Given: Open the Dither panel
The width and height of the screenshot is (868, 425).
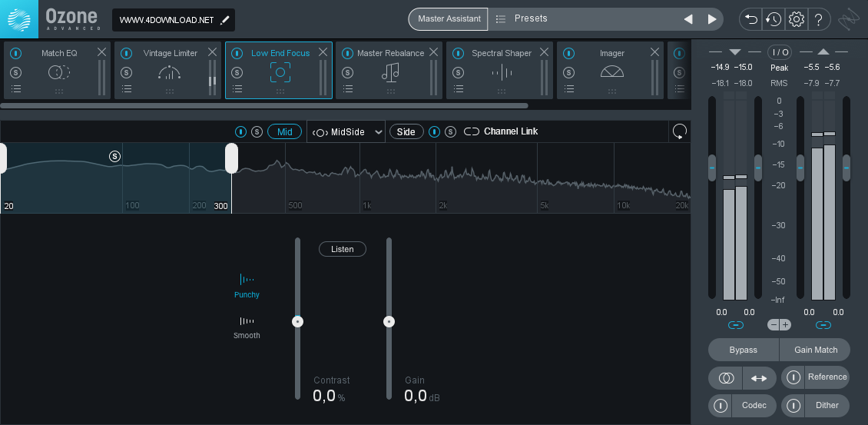Looking at the screenshot, I should pos(827,406).
